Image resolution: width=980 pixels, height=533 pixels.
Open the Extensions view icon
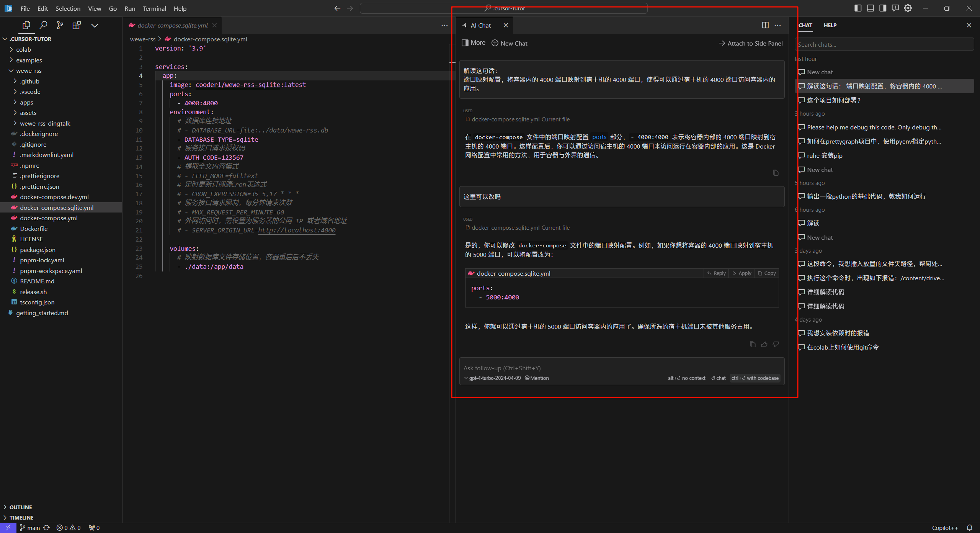pyautogui.click(x=77, y=25)
